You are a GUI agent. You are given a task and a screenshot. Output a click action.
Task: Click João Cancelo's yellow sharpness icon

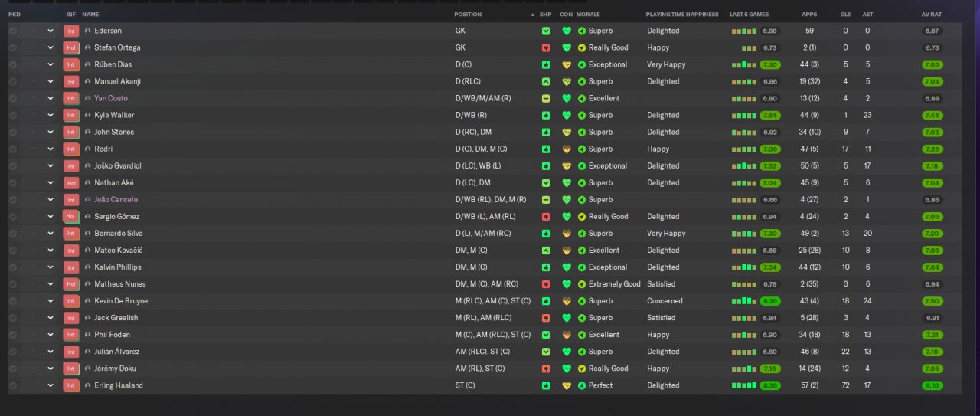pyautogui.click(x=546, y=199)
